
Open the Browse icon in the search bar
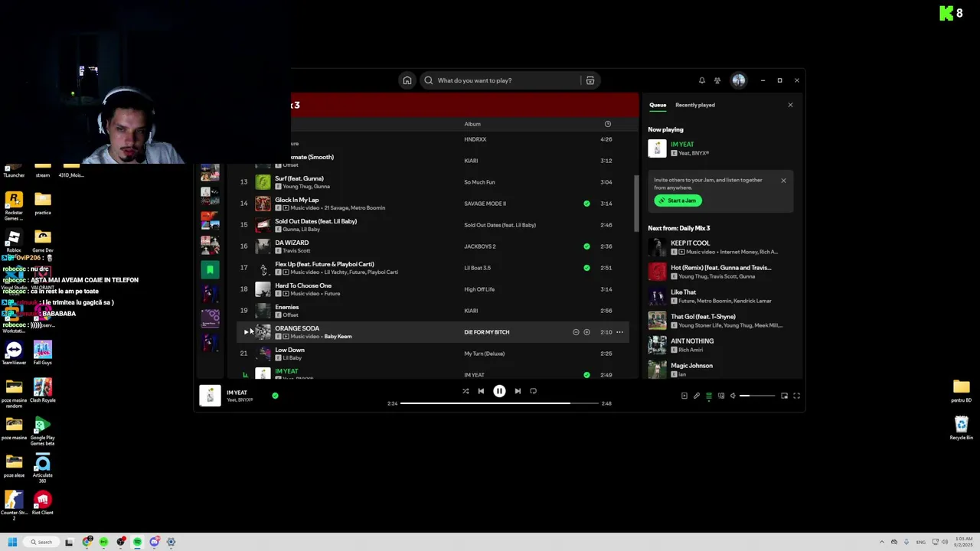pyautogui.click(x=590, y=80)
